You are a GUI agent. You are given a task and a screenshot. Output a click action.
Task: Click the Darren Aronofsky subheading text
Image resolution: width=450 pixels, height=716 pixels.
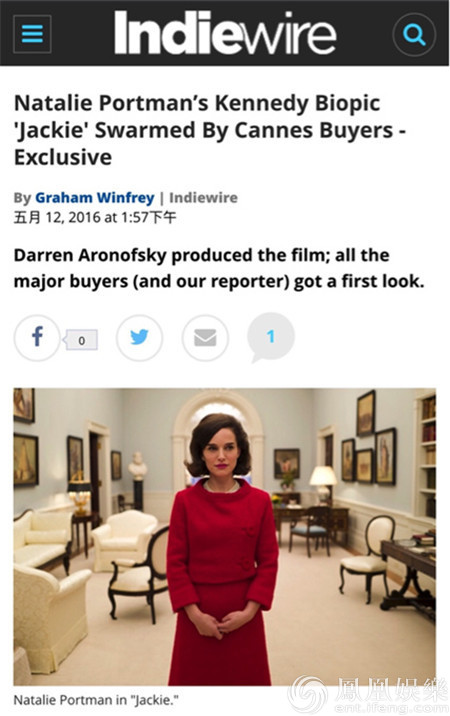[219, 268]
